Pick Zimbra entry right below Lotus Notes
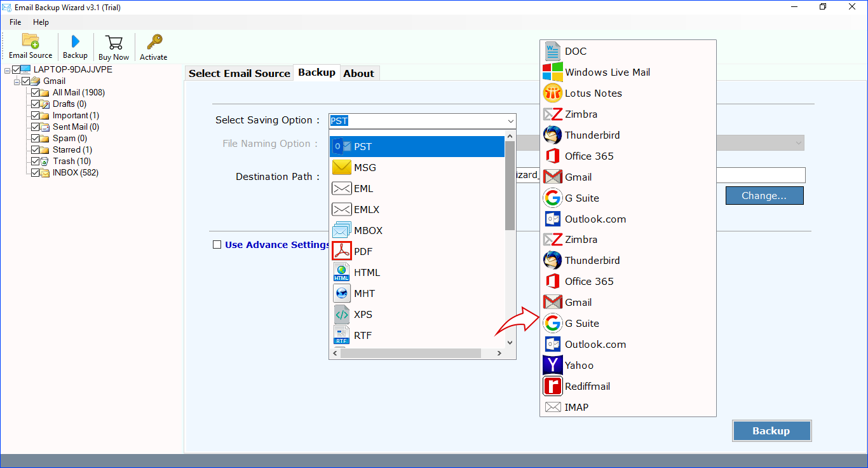The width and height of the screenshot is (868, 468). [628, 114]
